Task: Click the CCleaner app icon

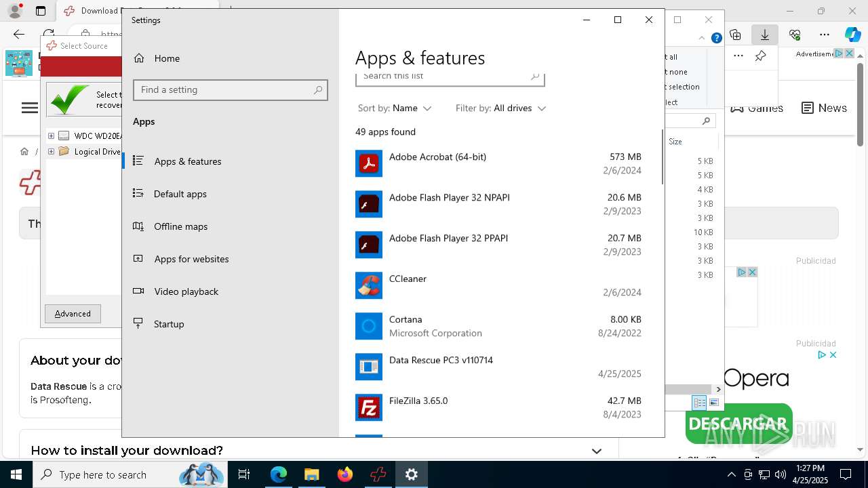Action: 369,285
